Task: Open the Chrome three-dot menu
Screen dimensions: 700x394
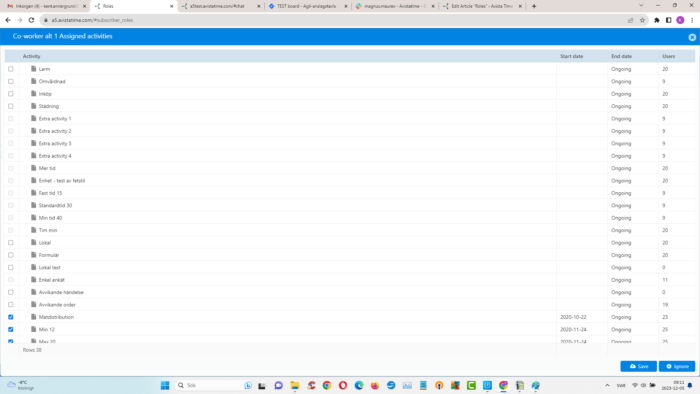Action: (x=692, y=20)
